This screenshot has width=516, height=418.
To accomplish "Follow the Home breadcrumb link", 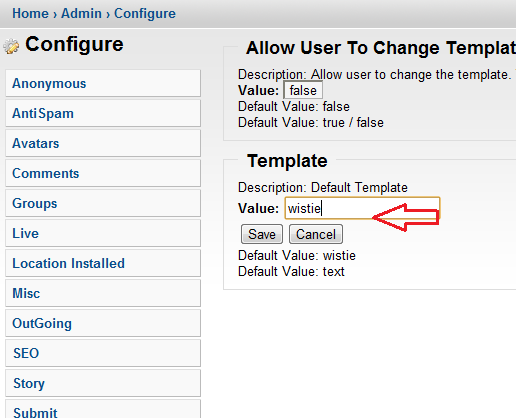I will click(x=30, y=14).
